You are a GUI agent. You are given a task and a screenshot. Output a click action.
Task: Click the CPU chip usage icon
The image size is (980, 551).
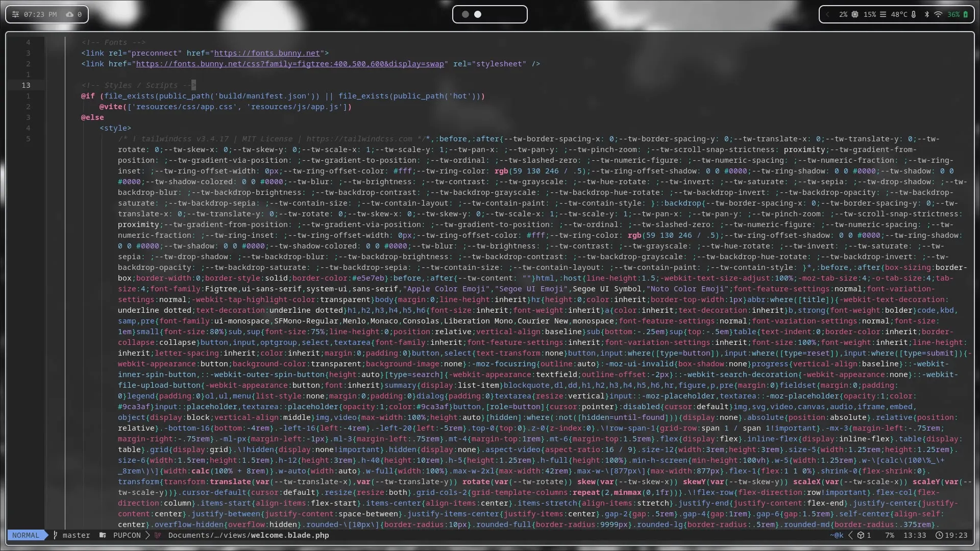(x=855, y=14)
